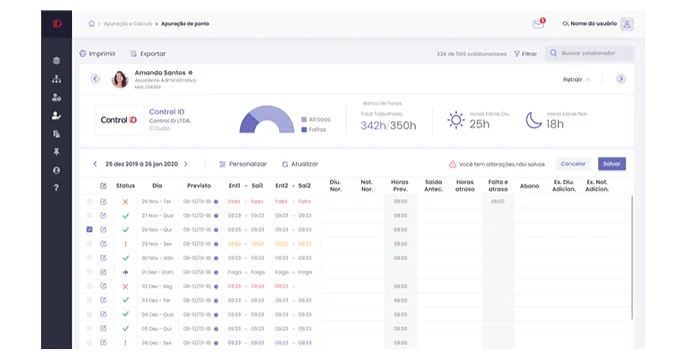
Task: Click schedule dot on 27 Nov row
Action: click(x=216, y=216)
